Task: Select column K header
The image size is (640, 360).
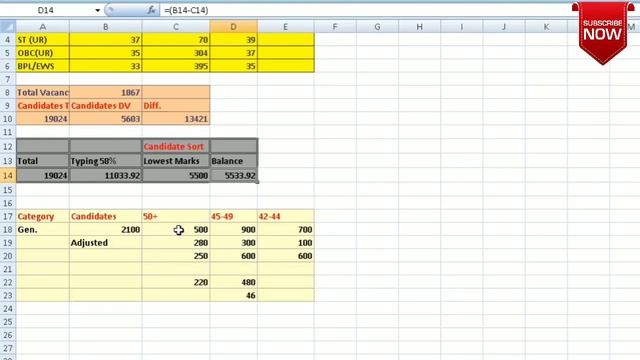Action: [546, 27]
